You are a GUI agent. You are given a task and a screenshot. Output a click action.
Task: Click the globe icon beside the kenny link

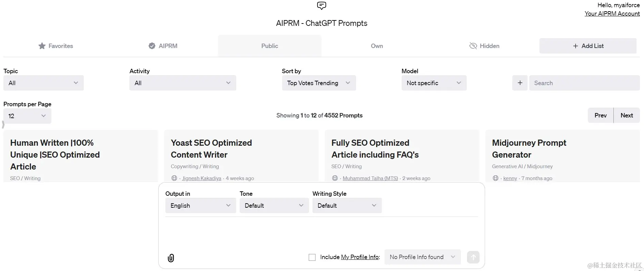coord(496,178)
